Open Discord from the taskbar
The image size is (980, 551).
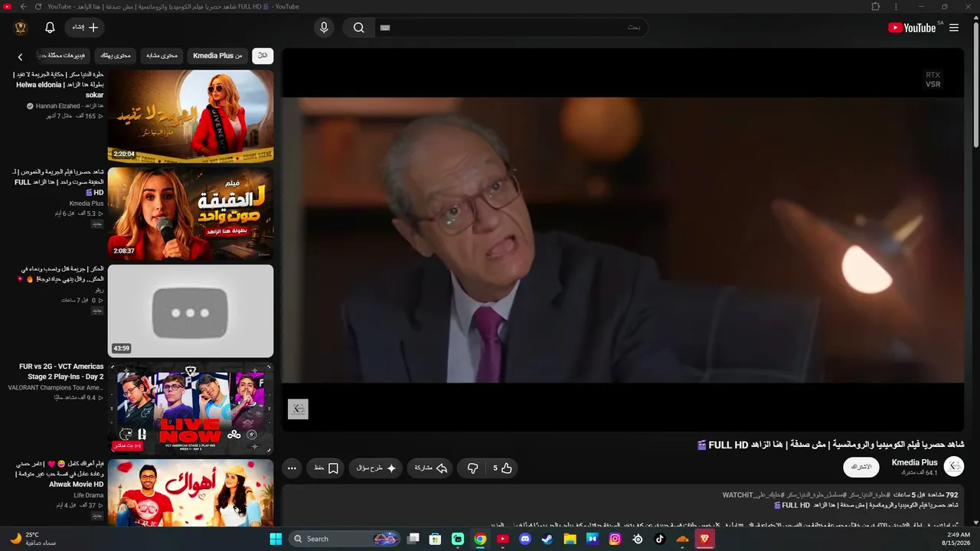[524, 539]
